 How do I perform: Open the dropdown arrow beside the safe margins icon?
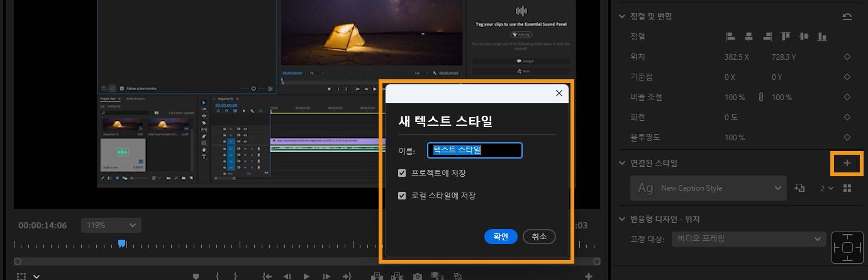(36, 276)
